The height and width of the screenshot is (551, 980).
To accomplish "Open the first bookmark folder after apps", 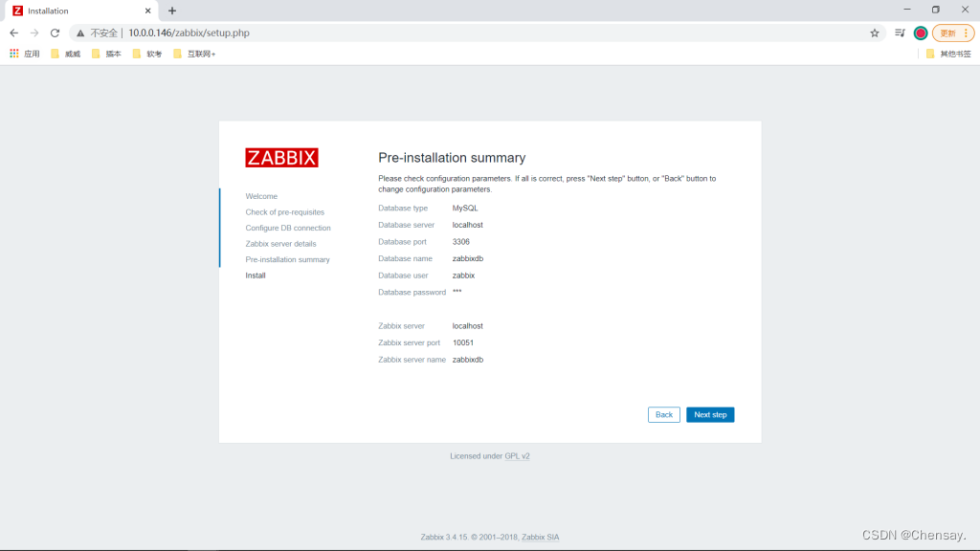I will [x=66, y=54].
